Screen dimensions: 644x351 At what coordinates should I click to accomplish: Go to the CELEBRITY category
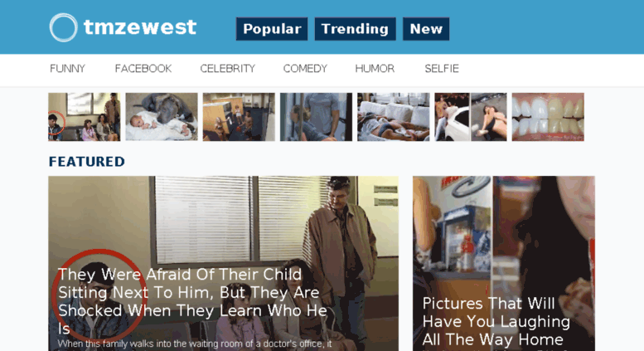point(228,68)
